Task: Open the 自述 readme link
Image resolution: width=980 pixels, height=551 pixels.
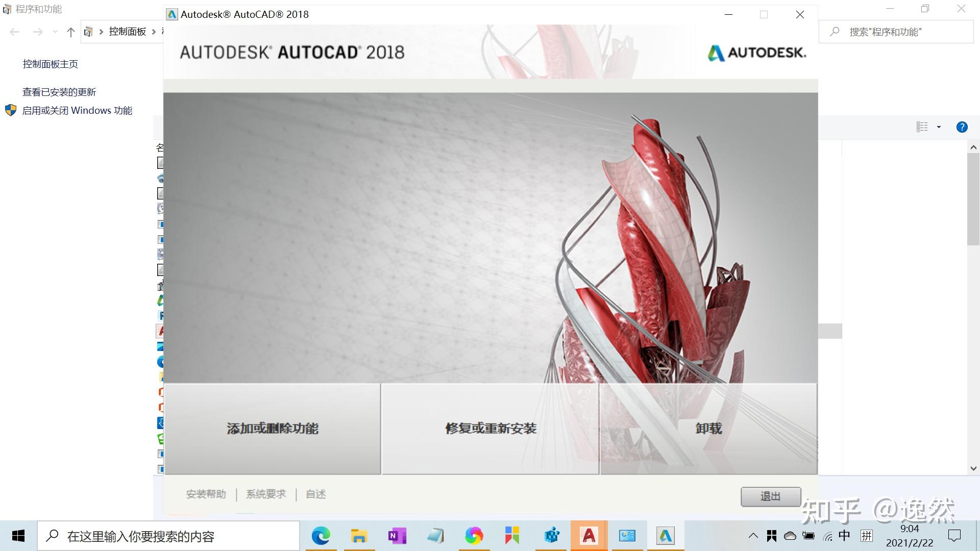Action: (316, 494)
